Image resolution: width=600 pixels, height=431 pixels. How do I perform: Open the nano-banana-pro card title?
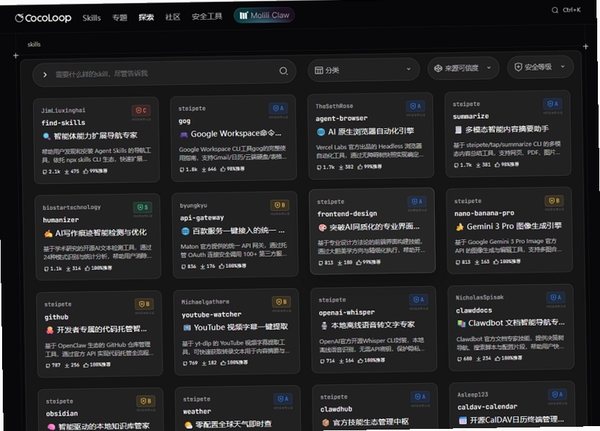484,213
